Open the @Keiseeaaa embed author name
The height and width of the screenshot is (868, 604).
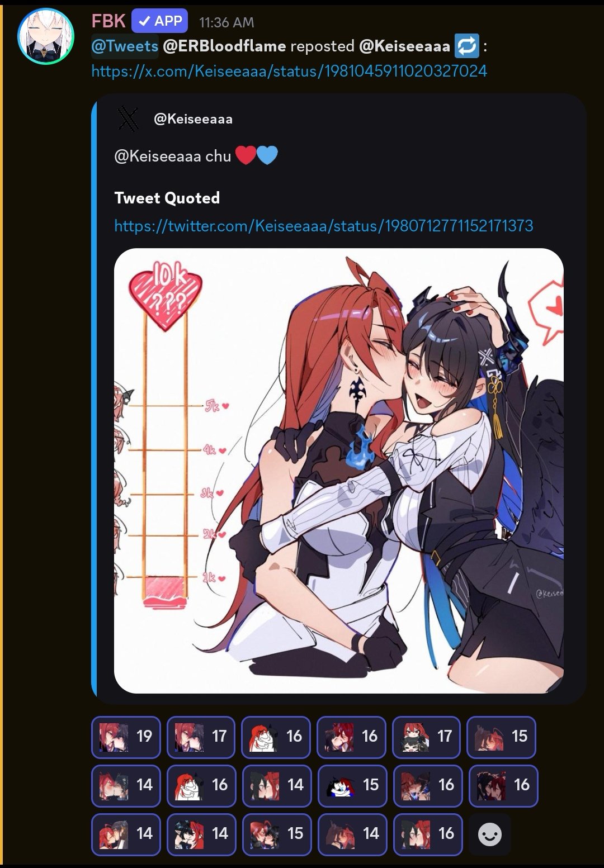click(193, 119)
